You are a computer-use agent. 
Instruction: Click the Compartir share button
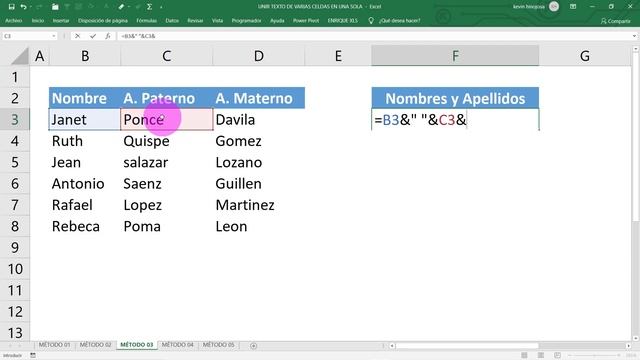pyautogui.click(x=616, y=21)
